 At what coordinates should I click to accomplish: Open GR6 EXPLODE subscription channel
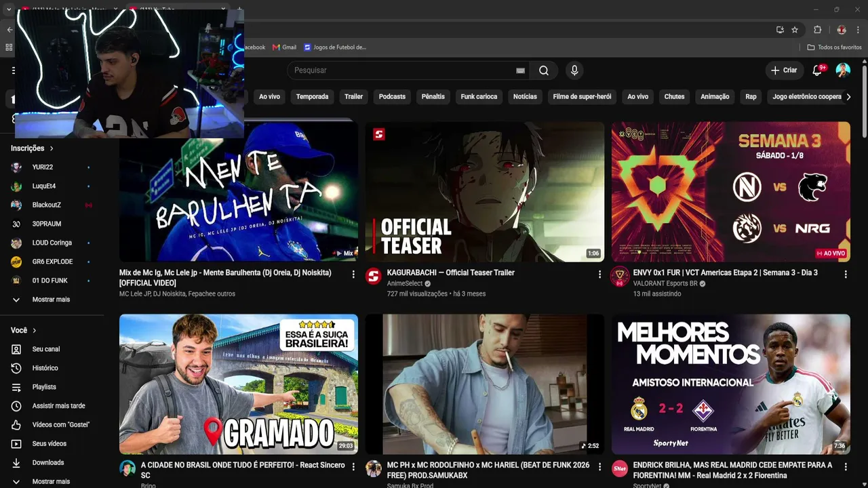(52, 262)
